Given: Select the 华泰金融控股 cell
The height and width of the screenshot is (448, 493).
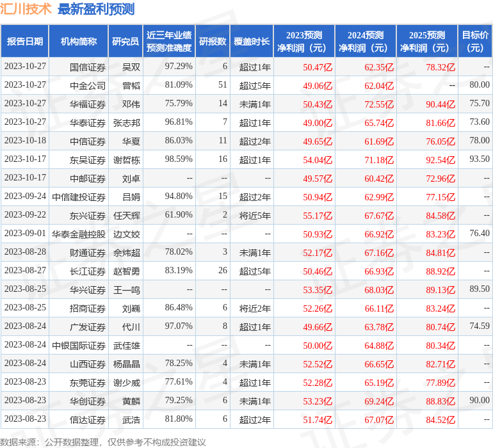Looking at the screenshot, I should click(79, 234).
